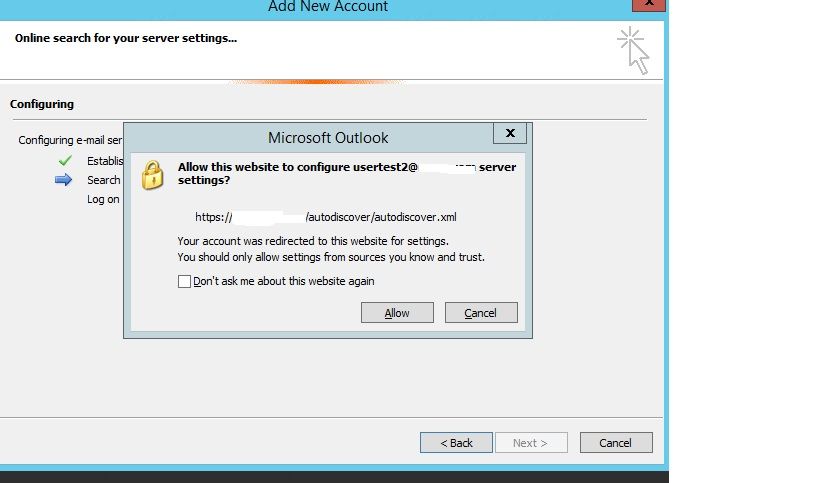
Task: Enable "Don't ask me about this website again"
Action: (184, 281)
